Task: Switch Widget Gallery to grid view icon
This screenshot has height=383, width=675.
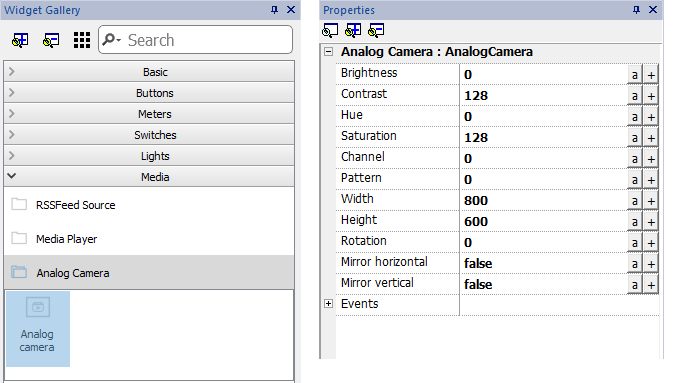Action: (82, 40)
